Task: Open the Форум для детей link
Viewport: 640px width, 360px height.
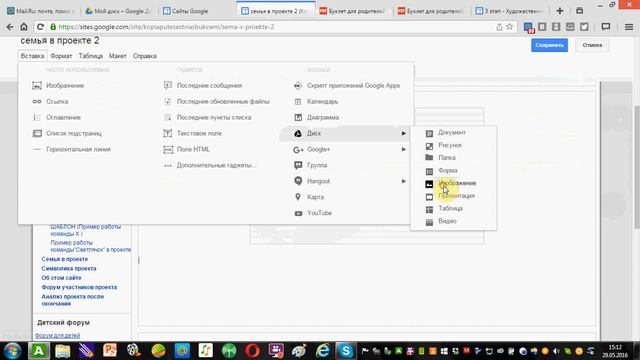Action: coord(58,336)
